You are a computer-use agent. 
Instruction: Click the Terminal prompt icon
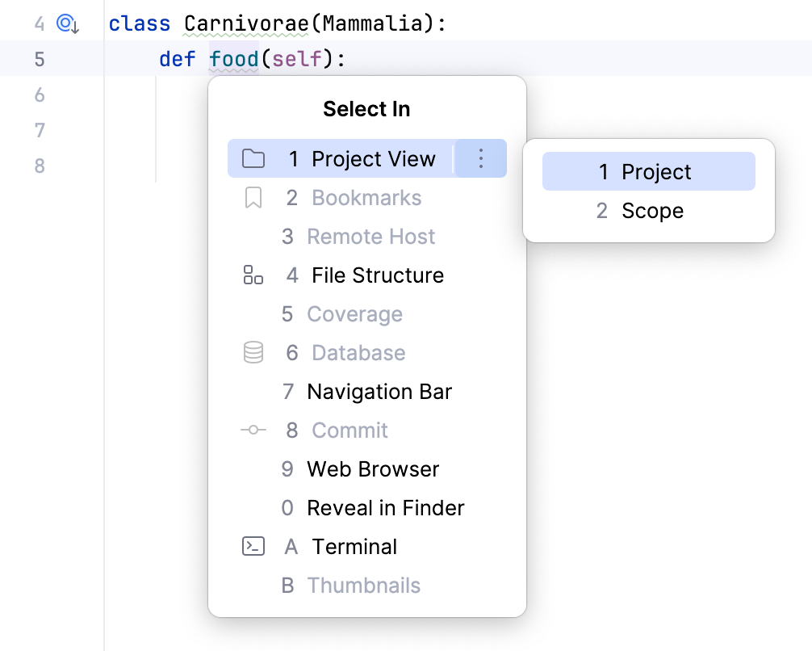pyautogui.click(x=253, y=547)
